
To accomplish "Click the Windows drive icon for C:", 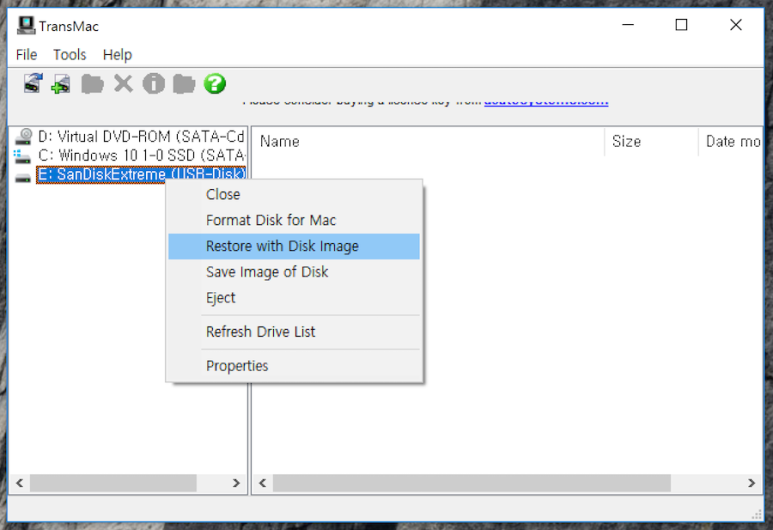I will click(22, 156).
